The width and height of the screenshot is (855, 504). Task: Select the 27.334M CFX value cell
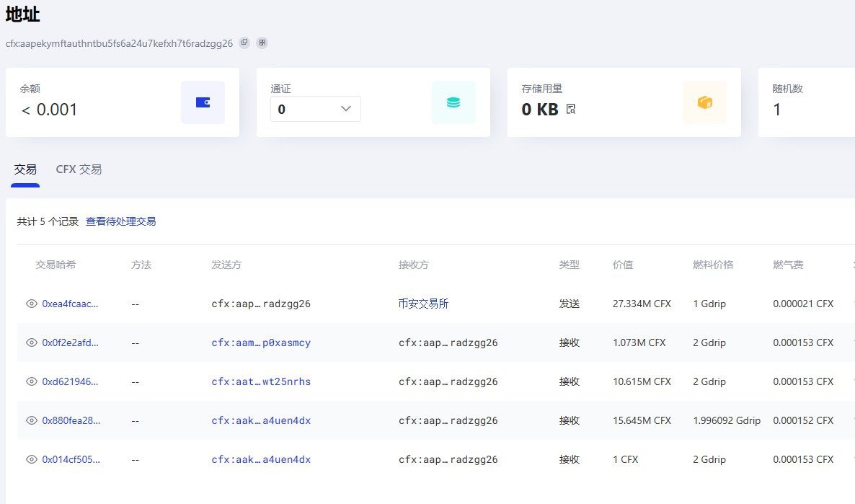click(642, 304)
